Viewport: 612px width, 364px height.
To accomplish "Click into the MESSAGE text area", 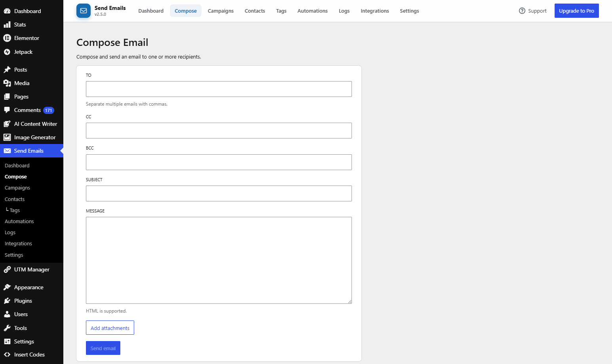I will [x=219, y=260].
